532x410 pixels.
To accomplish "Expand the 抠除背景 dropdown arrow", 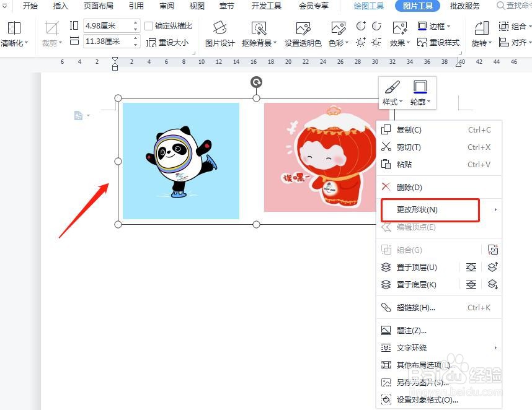I will click(275, 43).
